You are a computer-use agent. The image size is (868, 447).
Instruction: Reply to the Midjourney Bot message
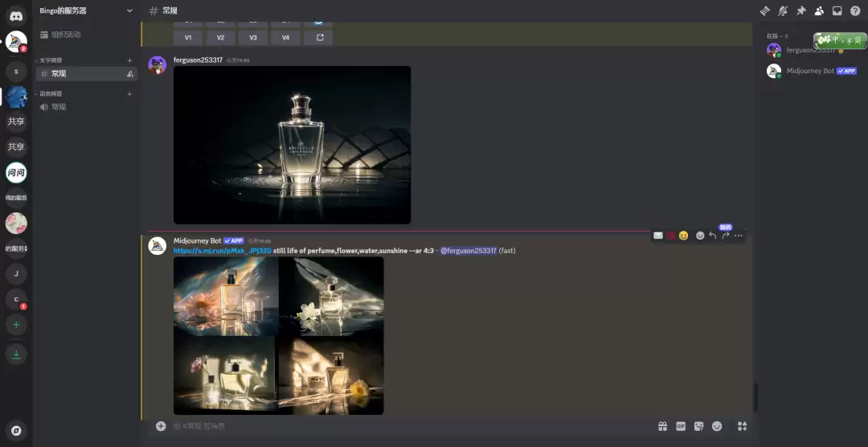[712, 236]
